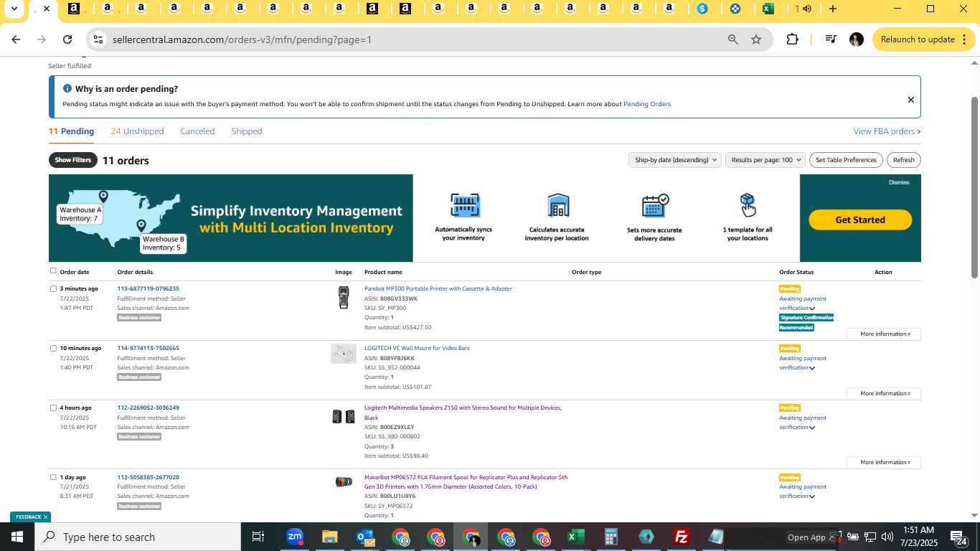The image size is (980, 551).
Task: Switch to the 11 Pending tab
Action: [x=71, y=131]
